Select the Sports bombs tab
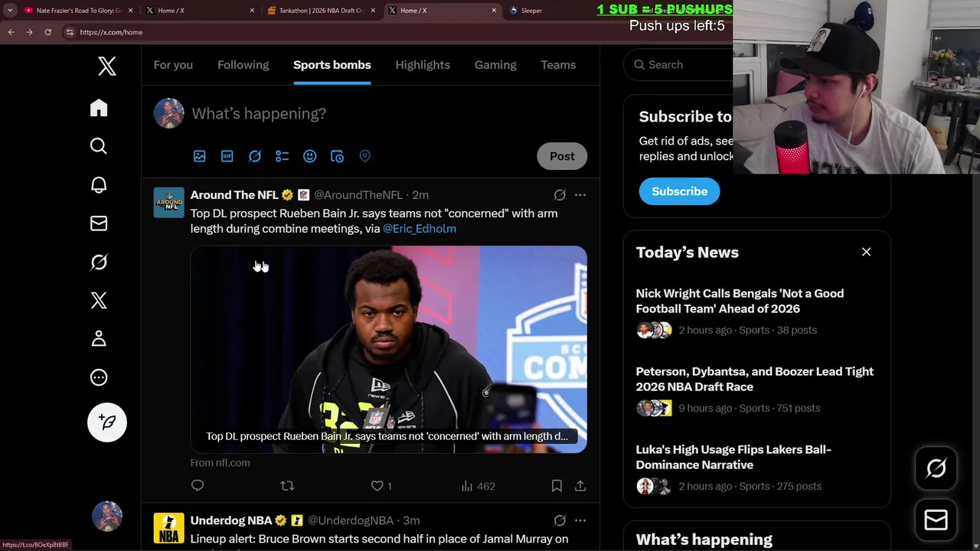The height and width of the screenshot is (551, 980). (332, 65)
